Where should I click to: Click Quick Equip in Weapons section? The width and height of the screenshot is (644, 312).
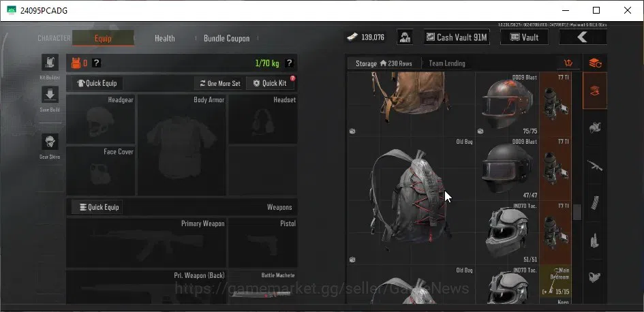97,207
